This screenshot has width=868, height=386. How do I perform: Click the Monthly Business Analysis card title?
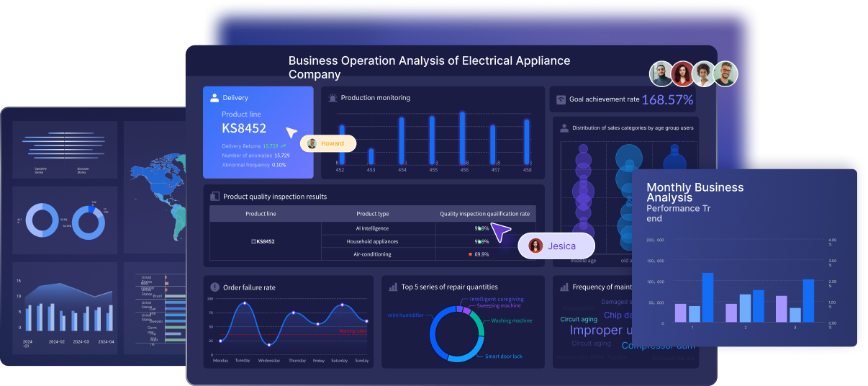point(695,192)
